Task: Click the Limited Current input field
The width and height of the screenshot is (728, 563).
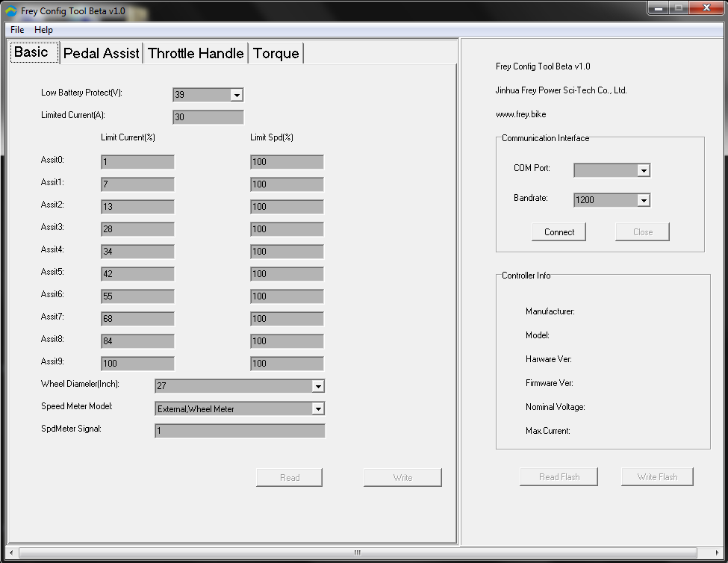Action: pyautogui.click(x=208, y=117)
